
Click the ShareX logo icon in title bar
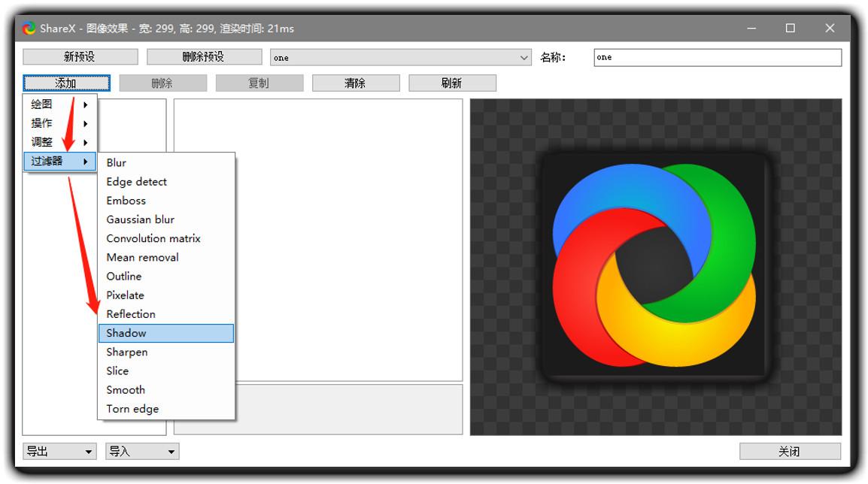[29, 29]
